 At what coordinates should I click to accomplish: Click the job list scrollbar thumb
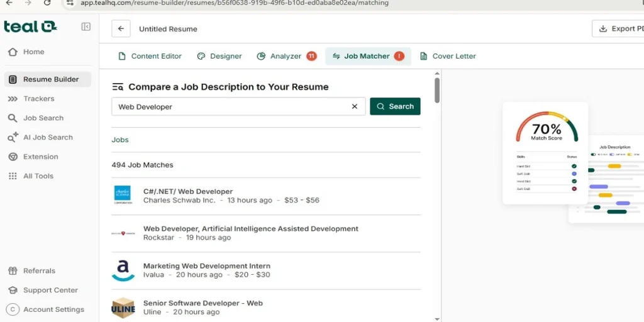pyautogui.click(x=437, y=91)
